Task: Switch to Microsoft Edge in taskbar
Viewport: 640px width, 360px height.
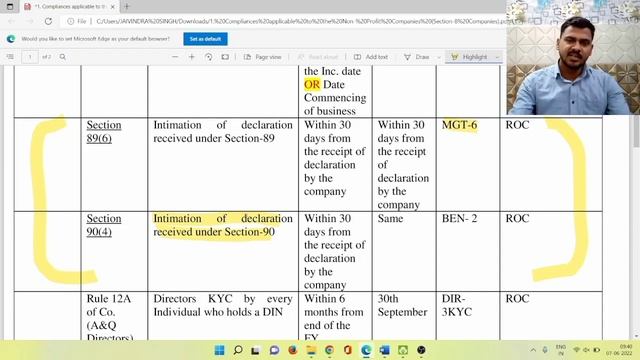Action: (x=366, y=350)
